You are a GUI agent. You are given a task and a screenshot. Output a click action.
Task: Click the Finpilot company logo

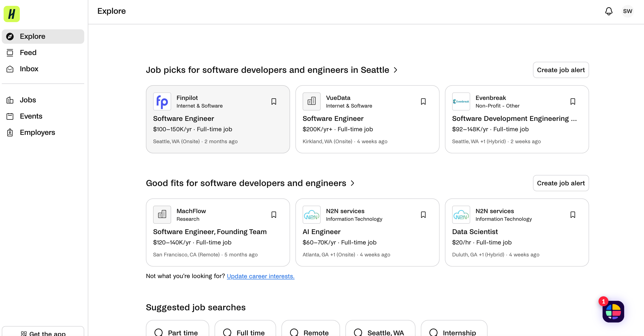click(x=162, y=101)
